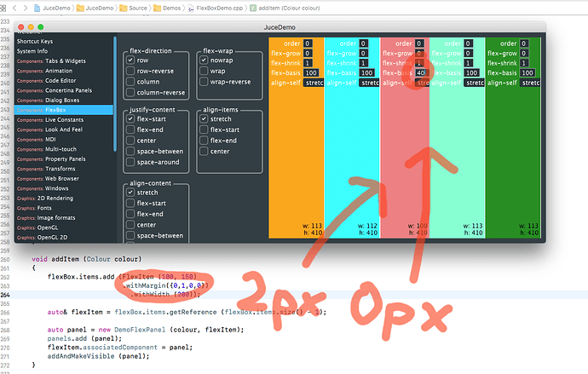588x374 pixels.
Task: Open align-self dropdown in mint panel
Action: [475, 83]
